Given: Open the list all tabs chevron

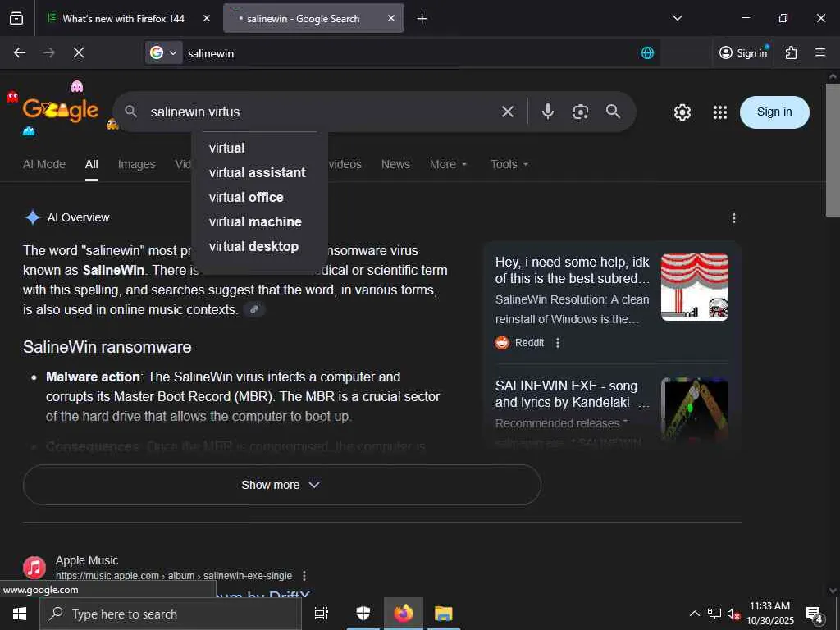Looking at the screenshot, I should point(677,18).
